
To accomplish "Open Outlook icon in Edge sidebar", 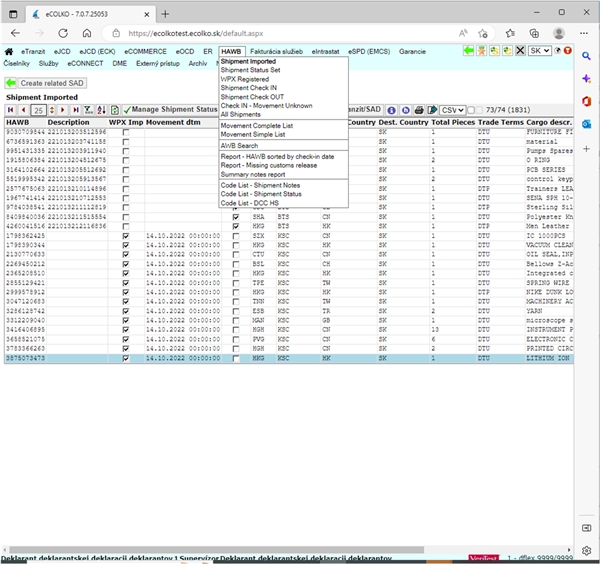I will [586, 124].
